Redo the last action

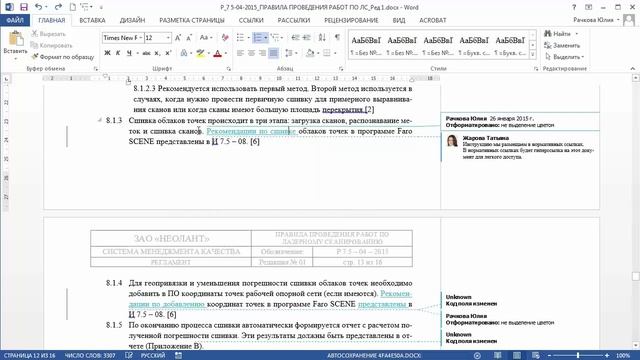point(58,7)
